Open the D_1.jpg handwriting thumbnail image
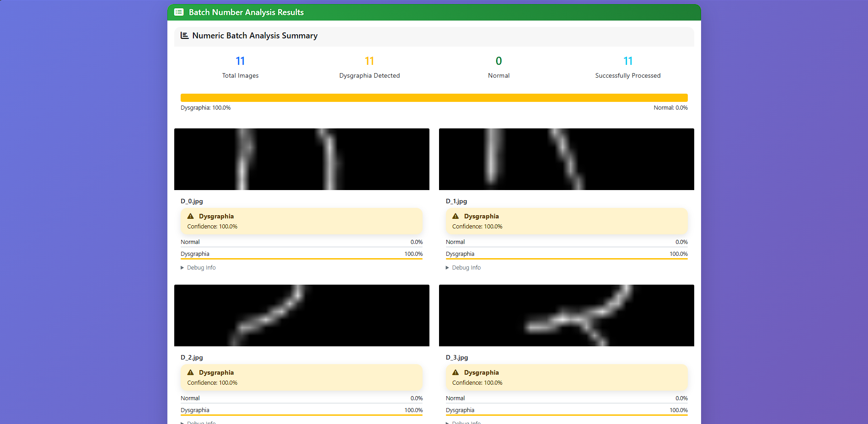Viewport: 868px width, 424px height. tap(566, 159)
